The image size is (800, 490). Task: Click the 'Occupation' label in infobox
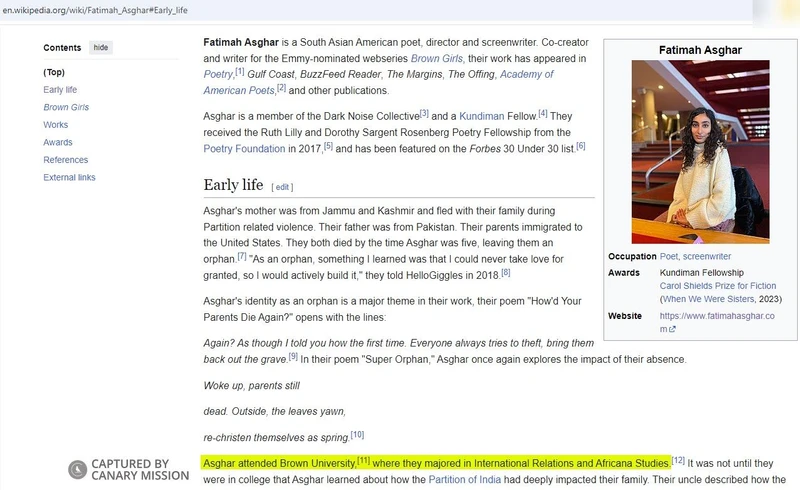pos(632,256)
